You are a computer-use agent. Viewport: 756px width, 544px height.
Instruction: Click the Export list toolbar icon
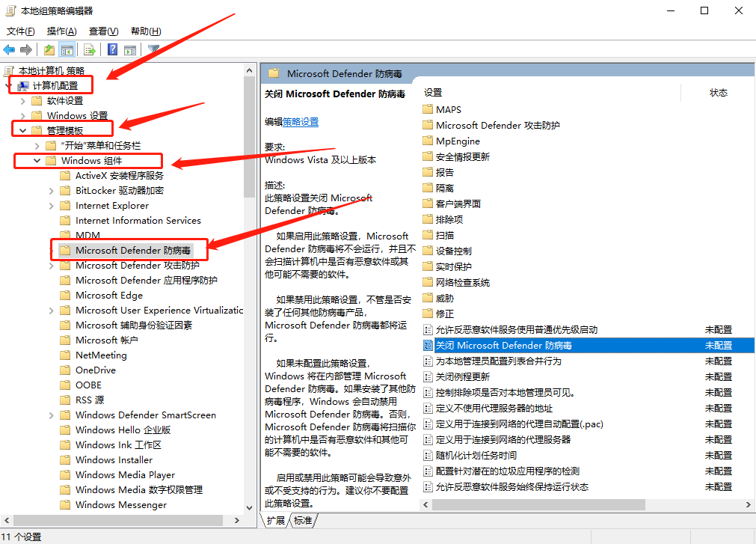click(90, 49)
